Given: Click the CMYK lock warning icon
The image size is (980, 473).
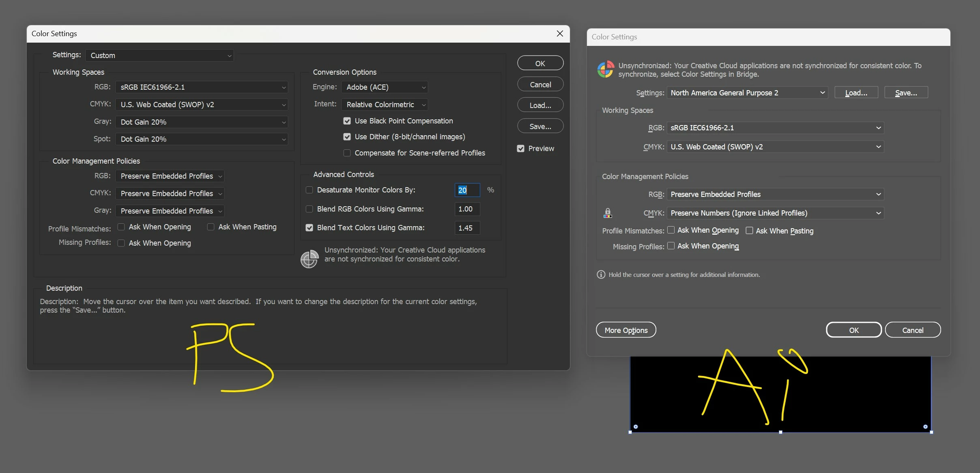Looking at the screenshot, I should [x=608, y=213].
